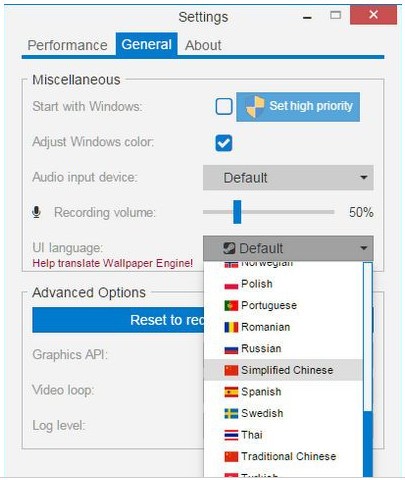Click the Recording volume slider handle
Image resolution: width=405 pixels, height=480 pixels.
[237, 212]
